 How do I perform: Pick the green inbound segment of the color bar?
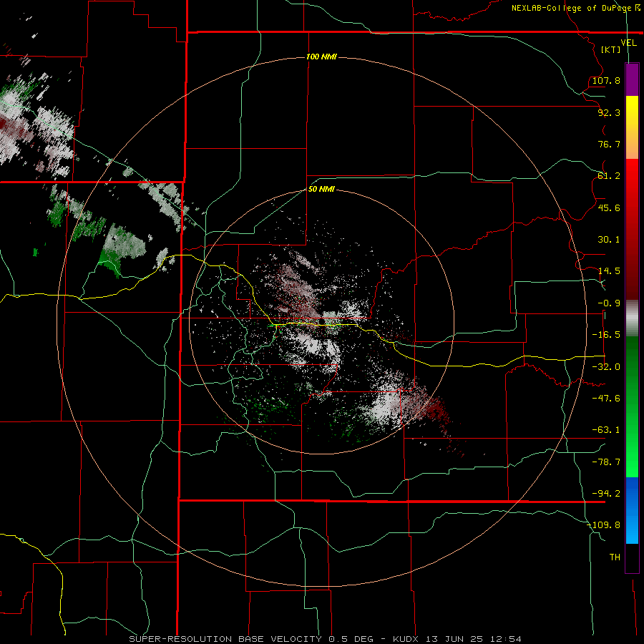[x=632, y=406]
